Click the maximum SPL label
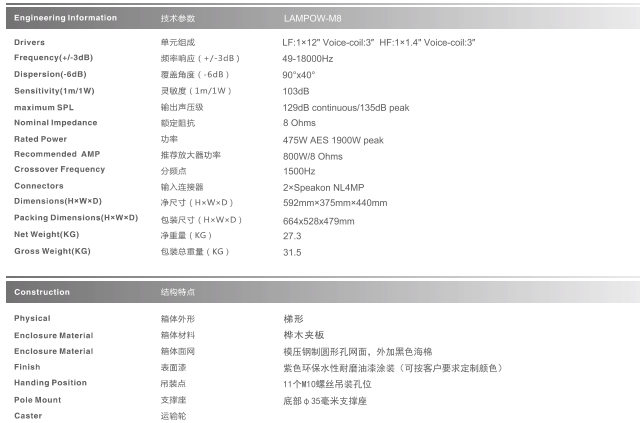 46,107
